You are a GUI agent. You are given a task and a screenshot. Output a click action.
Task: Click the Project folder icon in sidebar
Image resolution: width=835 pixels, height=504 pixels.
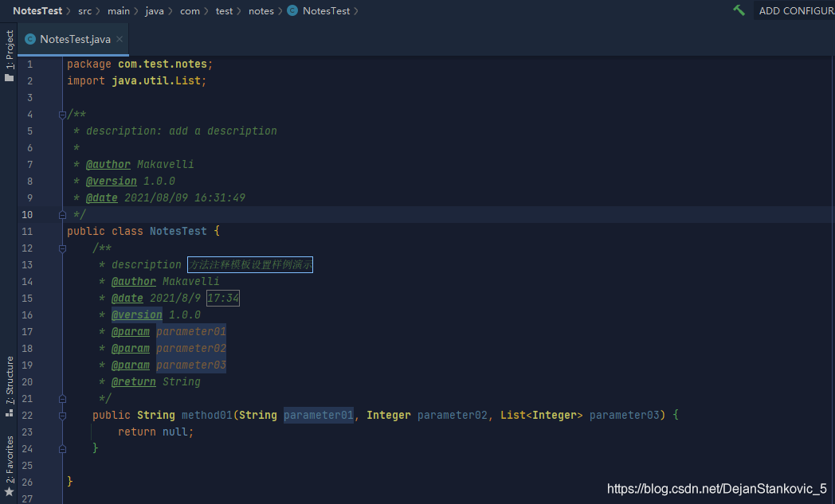9,78
